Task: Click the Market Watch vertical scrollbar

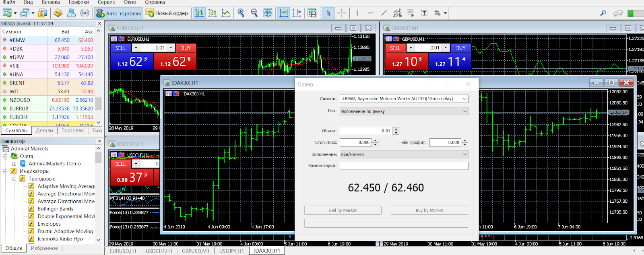Action: (99, 76)
